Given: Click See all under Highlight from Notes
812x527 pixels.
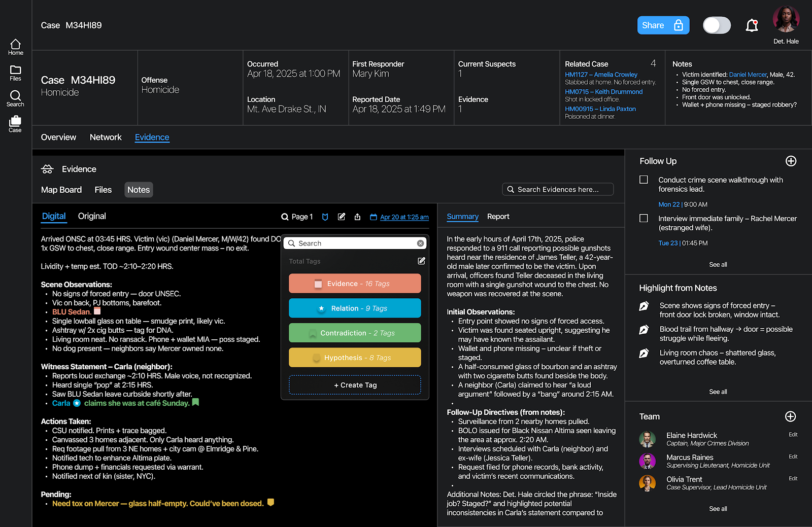Looking at the screenshot, I should point(718,392).
